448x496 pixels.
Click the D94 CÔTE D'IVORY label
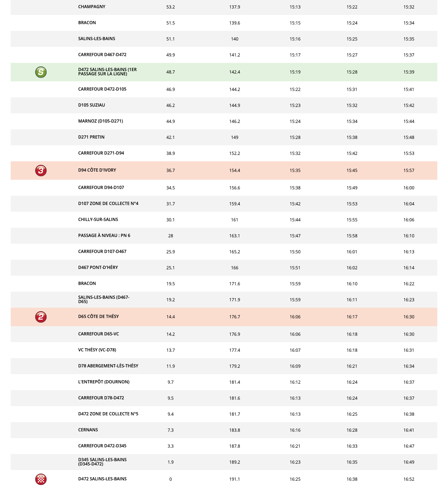point(97,170)
